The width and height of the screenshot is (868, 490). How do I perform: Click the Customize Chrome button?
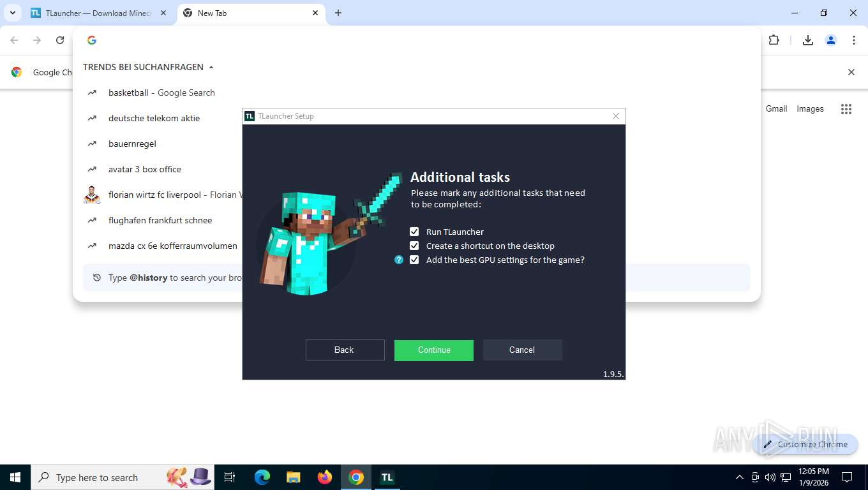point(805,444)
